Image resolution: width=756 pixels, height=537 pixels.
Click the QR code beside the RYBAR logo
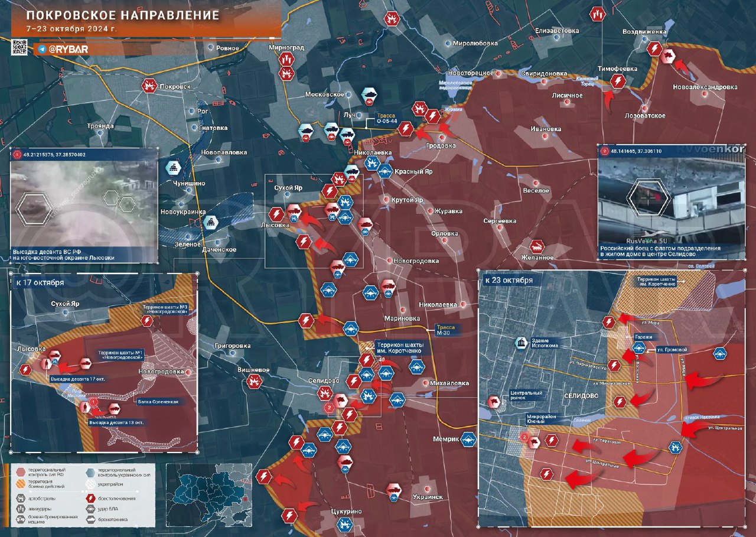click(x=19, y=47)
